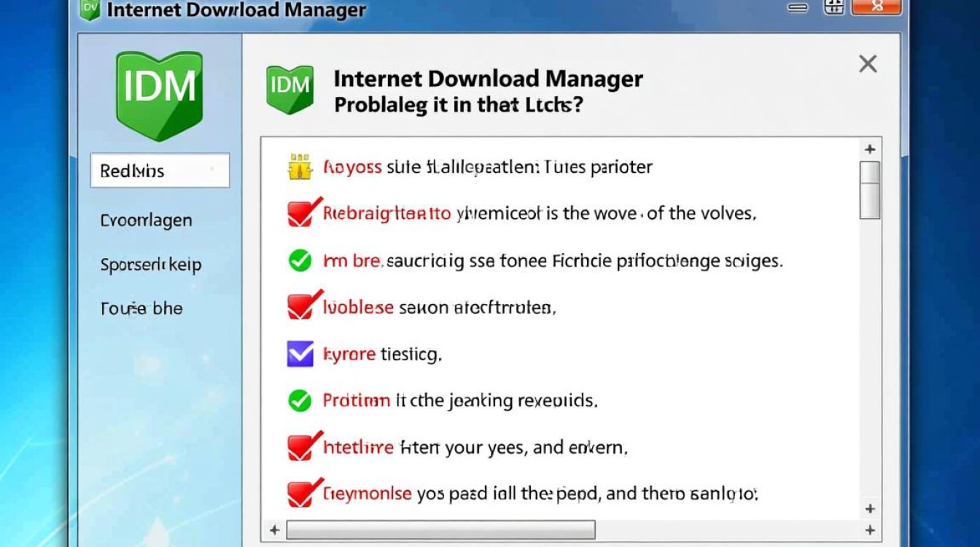
Task: Toggle the red checkbox beside "Intetlirre"
Action: click(x=302, y=446)
